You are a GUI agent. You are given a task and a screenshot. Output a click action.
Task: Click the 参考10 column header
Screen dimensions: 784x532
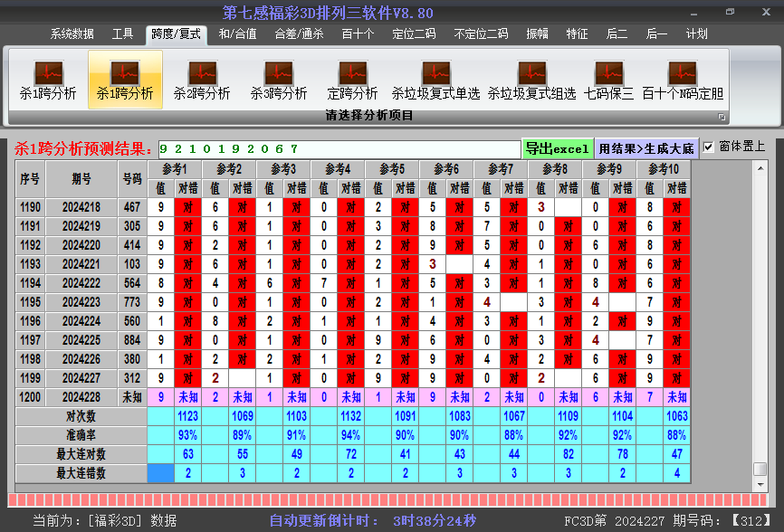pyautogui.click(x=664, y=169)
